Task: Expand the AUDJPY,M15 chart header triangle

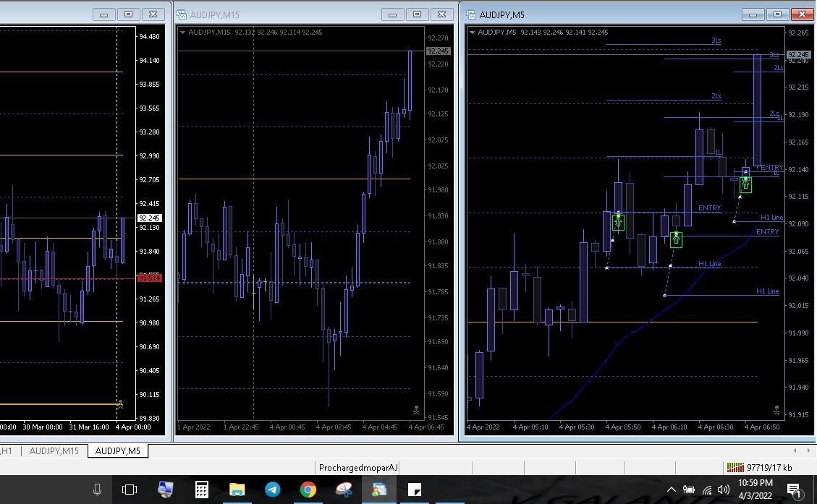Action: pyautogui.click(x=182, y=33)
